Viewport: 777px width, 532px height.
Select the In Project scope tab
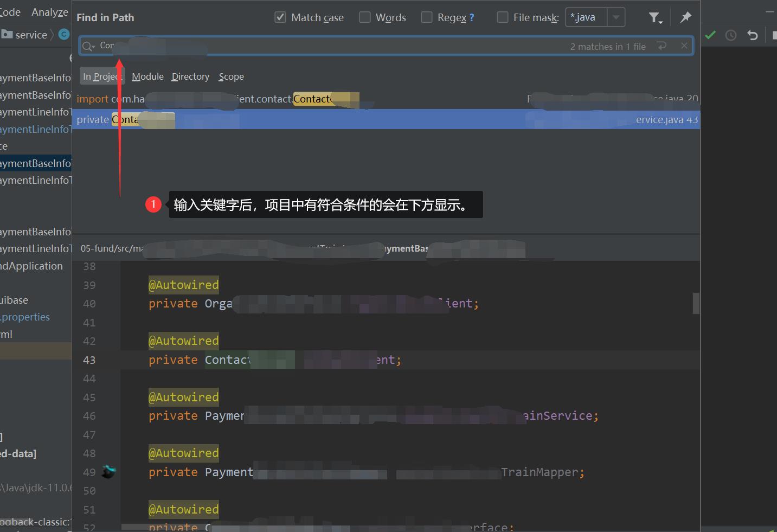[102, 76]
